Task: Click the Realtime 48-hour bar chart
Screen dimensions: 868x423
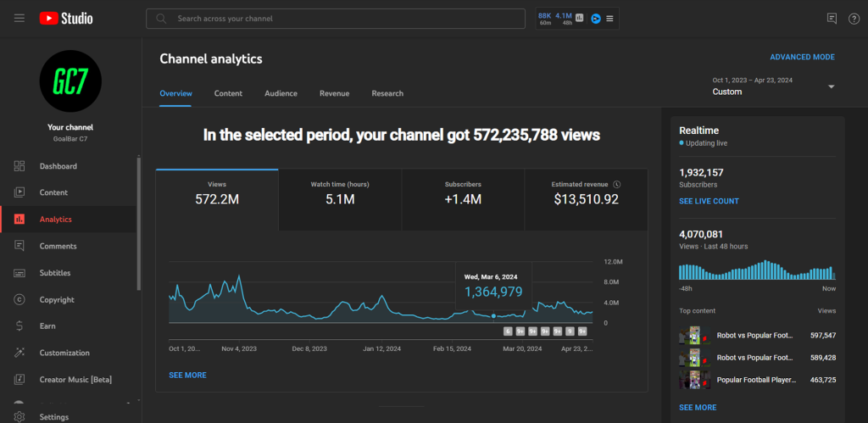Action: (757, 270)
